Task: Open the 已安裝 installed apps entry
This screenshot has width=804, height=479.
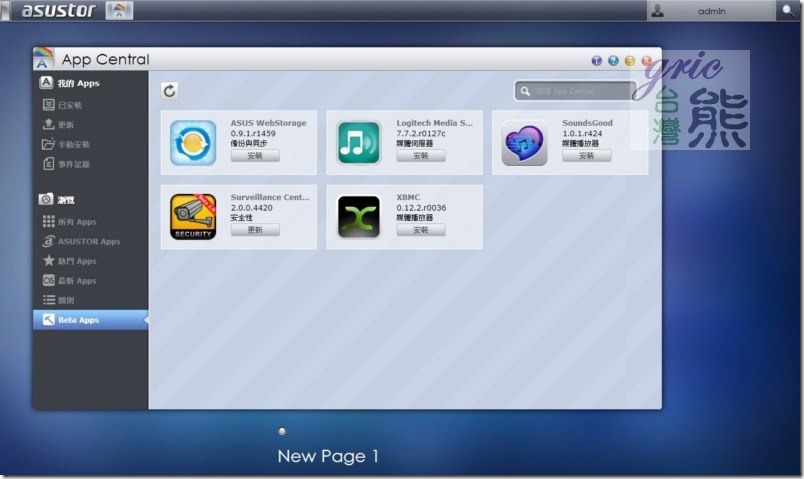Action: click(90, 105)
